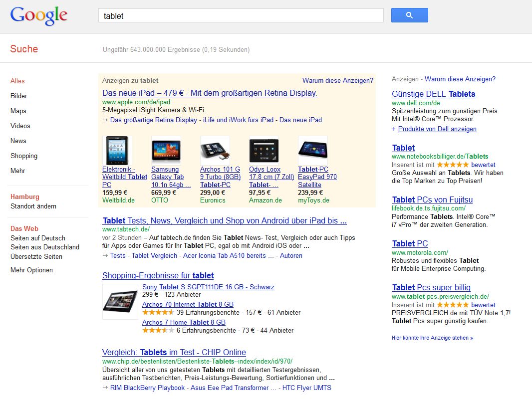
Task: Open the Odys Loox tablet product image
Action: (264, 151)
